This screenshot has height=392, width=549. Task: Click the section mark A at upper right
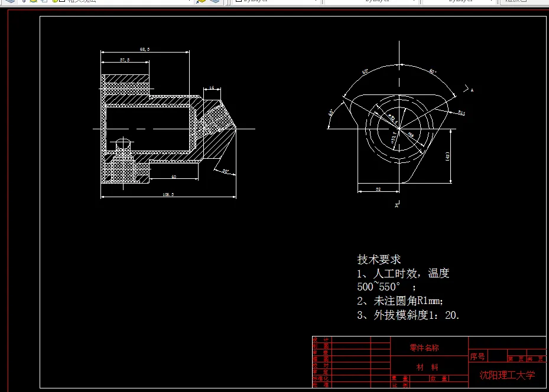coord(472,90)
